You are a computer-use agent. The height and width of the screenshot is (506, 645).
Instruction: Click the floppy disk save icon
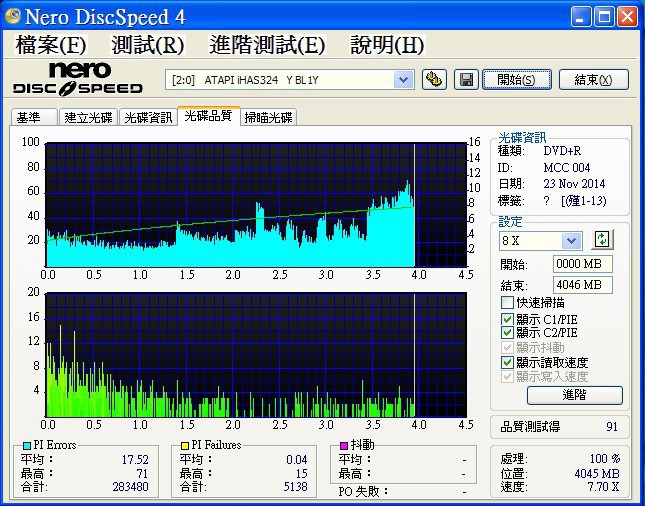466,79
